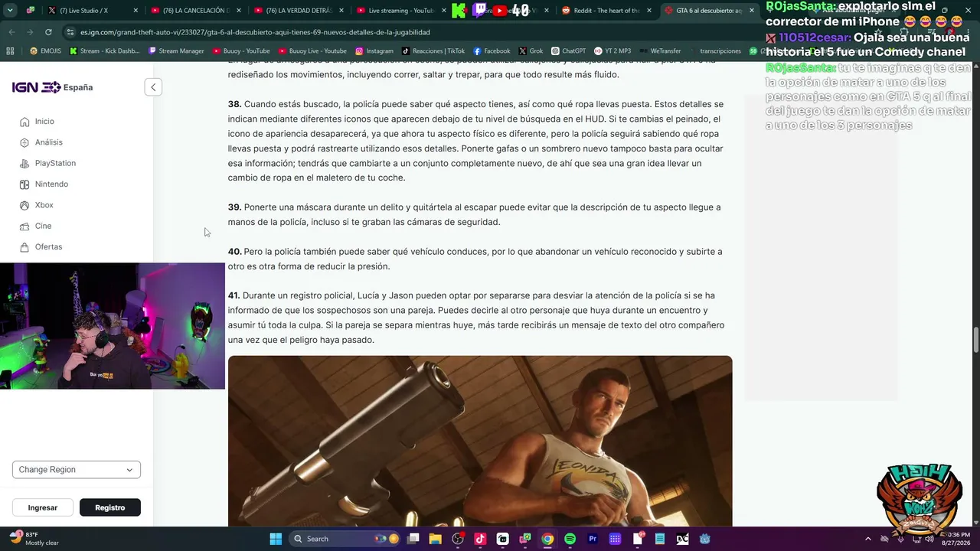
Task: Open the Buuoy - YouTube bookmark
Action: point(242,51)
